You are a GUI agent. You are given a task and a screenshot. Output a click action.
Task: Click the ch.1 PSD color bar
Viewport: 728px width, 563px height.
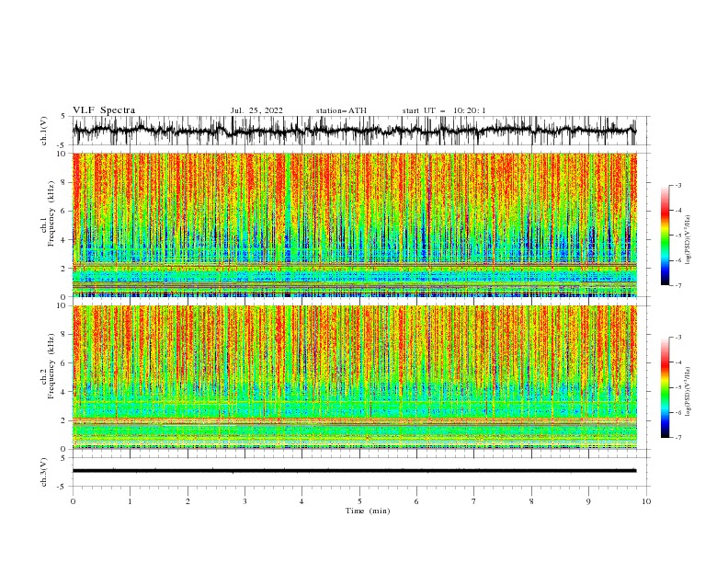[665, 236]
